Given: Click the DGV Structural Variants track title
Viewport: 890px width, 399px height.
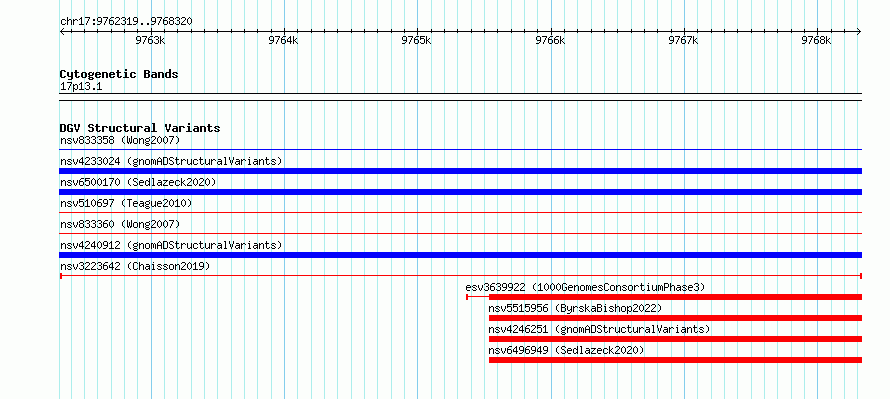Looking at the screenshot, I should tap(140, 128).
